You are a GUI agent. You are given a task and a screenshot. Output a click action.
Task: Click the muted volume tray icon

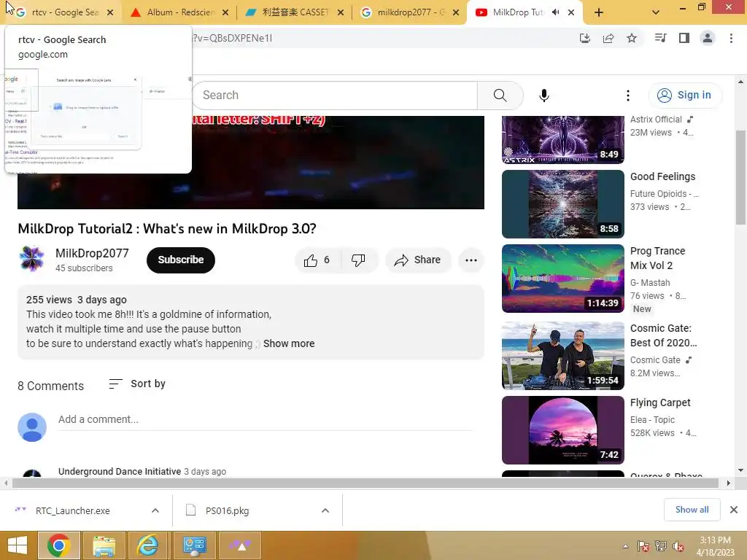click(678, 546)
